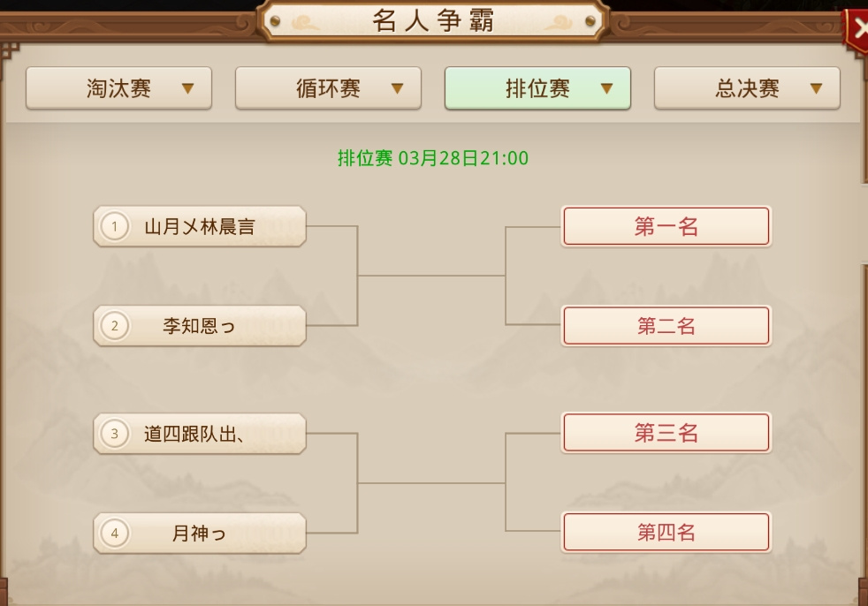Select player 山月メ林晨言

(200, 227)
